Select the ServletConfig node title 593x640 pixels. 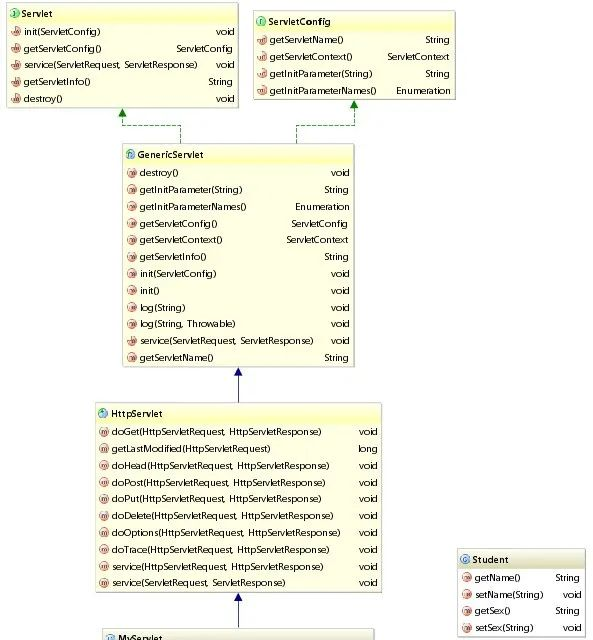coord(299,22)
